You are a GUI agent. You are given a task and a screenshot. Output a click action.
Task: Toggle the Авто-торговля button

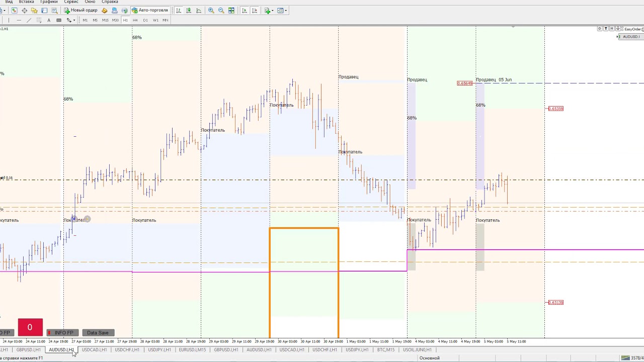click(x=150, y=10)
